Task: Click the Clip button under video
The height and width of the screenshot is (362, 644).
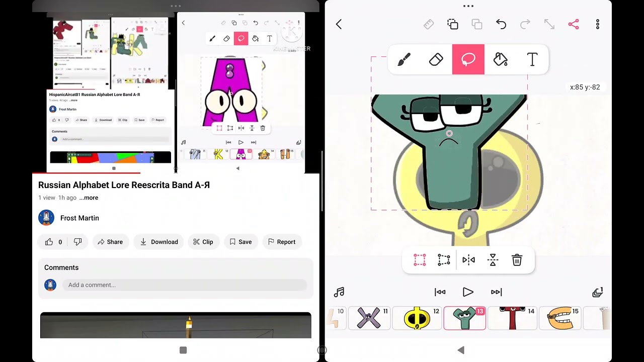Action: tap(203, 242)
